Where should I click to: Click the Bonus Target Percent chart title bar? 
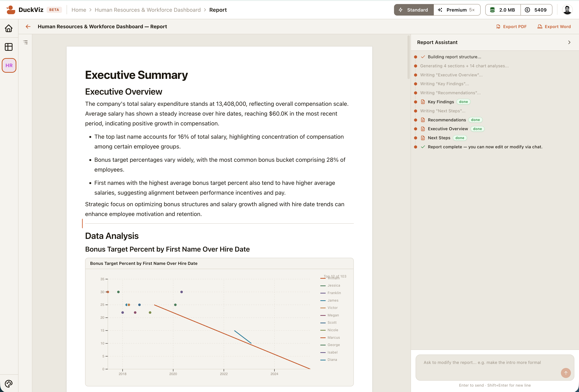click(219, 263)
